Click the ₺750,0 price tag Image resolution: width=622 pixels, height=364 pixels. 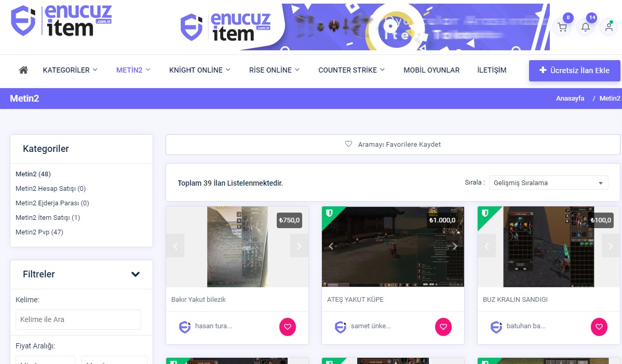click(x=290, y=220)
